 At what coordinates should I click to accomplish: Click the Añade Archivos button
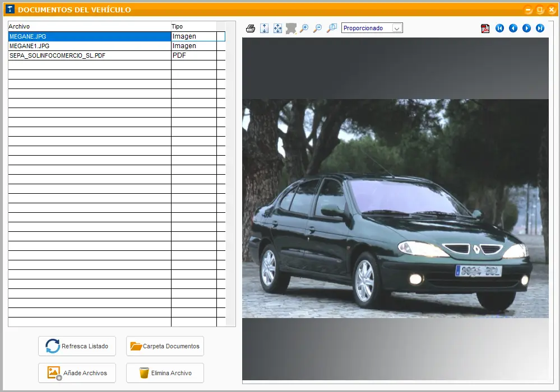[77, 373]
